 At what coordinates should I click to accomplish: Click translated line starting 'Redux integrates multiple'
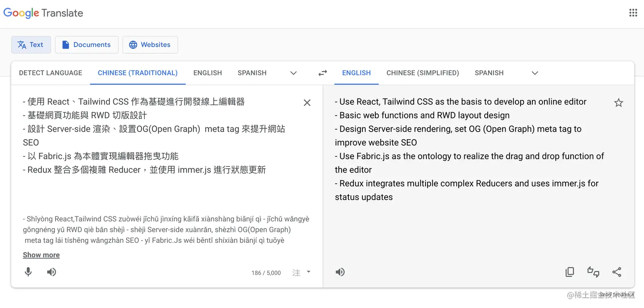coord(467,190)
